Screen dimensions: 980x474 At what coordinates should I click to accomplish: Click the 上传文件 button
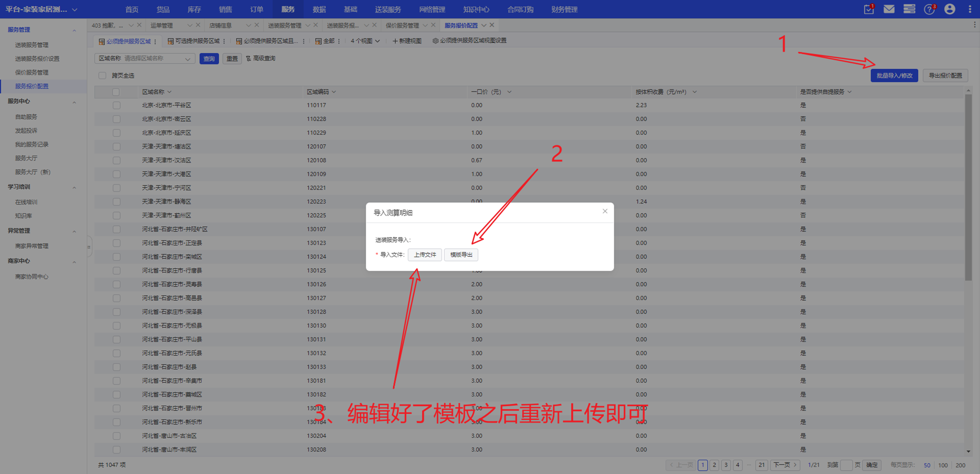(425, 254)
